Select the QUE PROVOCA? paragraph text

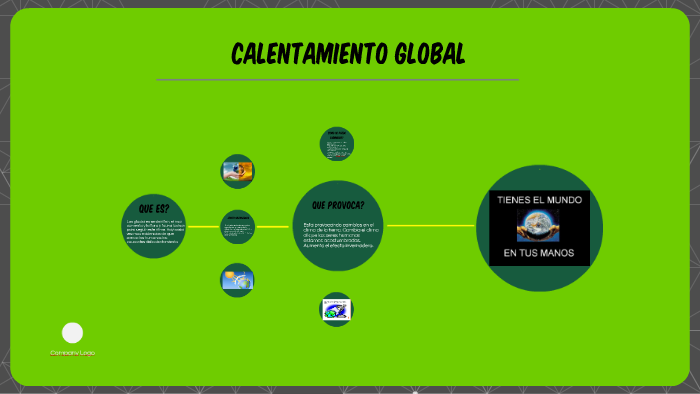pyautogui.click(x=341, y=235)
